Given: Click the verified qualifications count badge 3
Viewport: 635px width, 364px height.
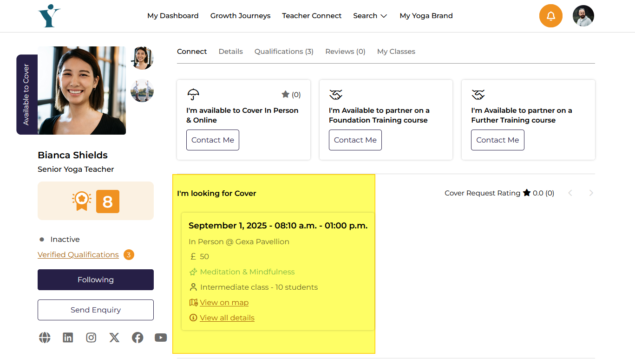Looking at the screenshot, I should tap(129, 254).
